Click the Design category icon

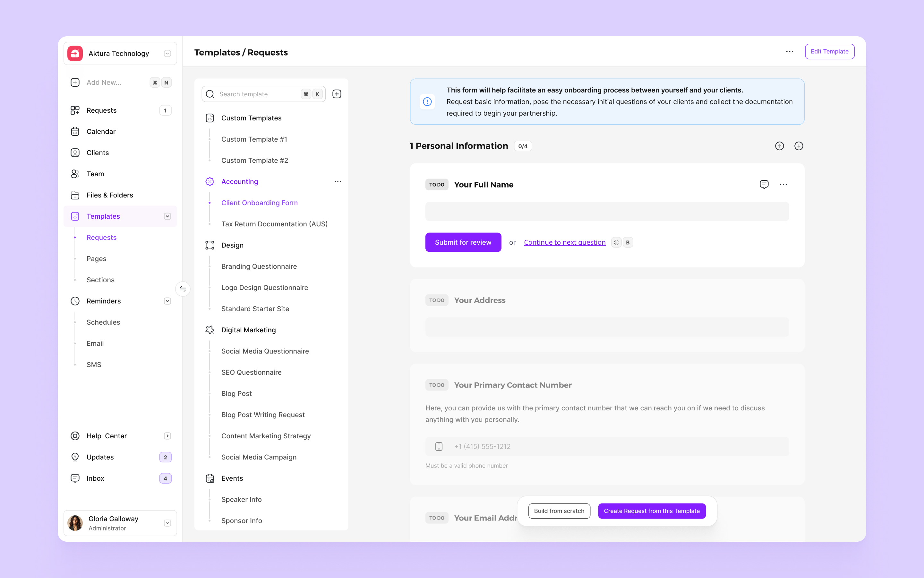210,245
